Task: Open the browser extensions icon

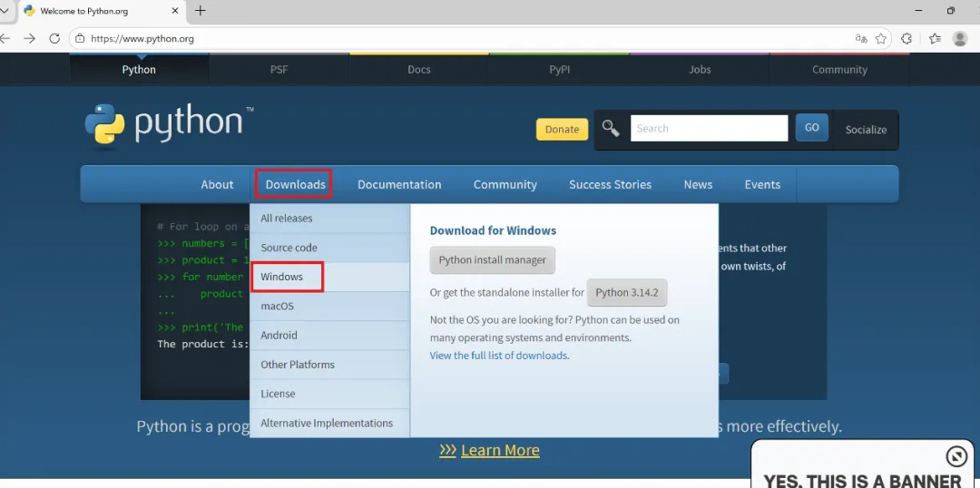Action: pyautogui.click(x=906, y=39)
